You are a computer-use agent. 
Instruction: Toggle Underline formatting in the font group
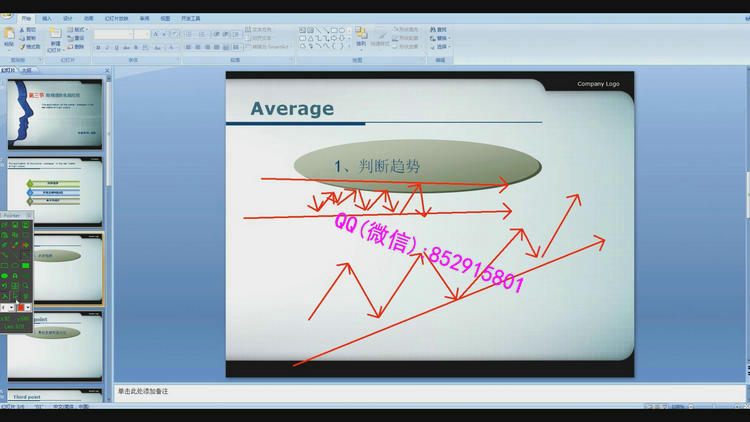point(117,47)
